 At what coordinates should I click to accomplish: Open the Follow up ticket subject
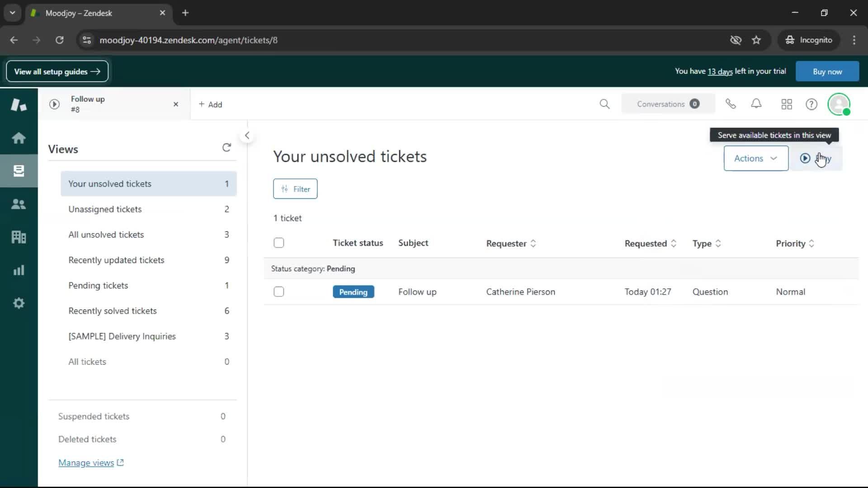coord(417,292)
